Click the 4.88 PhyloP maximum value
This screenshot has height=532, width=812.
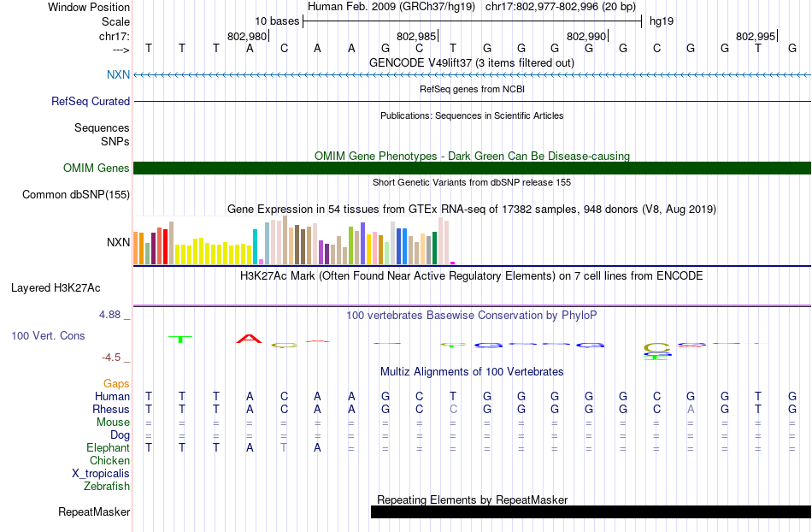[x=109, y=315]
